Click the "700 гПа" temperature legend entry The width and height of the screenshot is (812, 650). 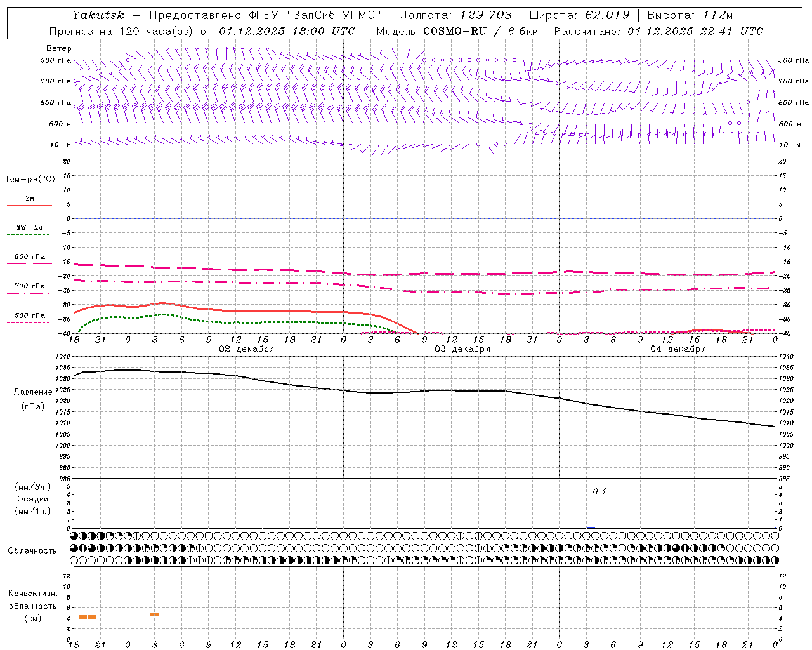click(30, 286)
